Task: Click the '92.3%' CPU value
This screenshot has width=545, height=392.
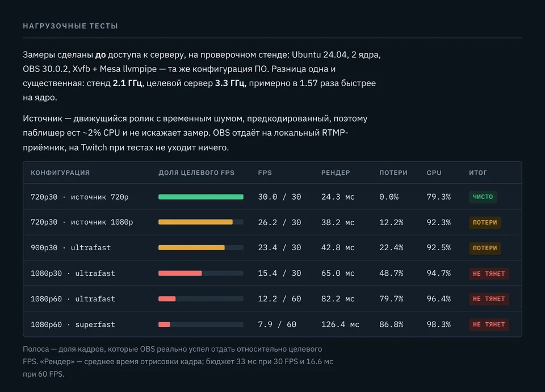Action: click(439, 222)
